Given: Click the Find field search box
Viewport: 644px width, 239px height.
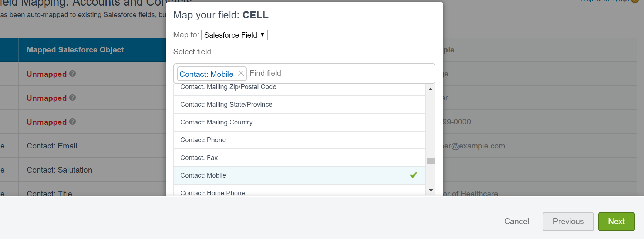Looking at the screenshot, I should (333, 74).
